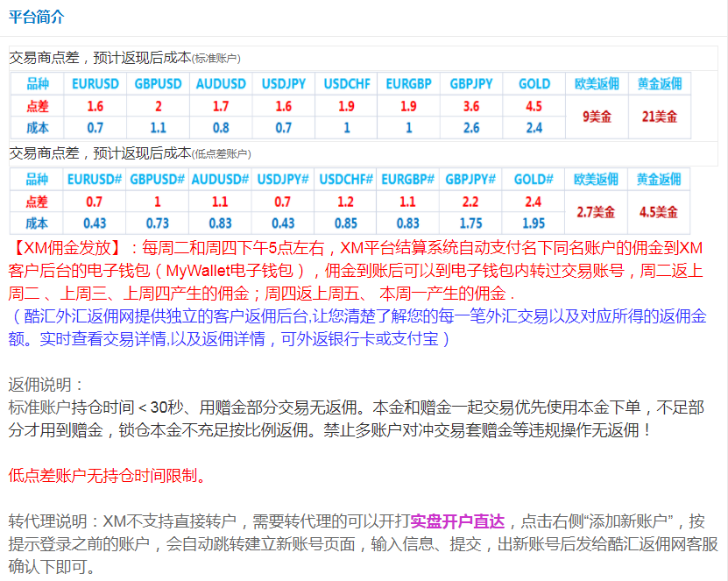Click the GOLD# column header
Image resolution: width=728 pixels, height=581 pixels.
[534, 180]
